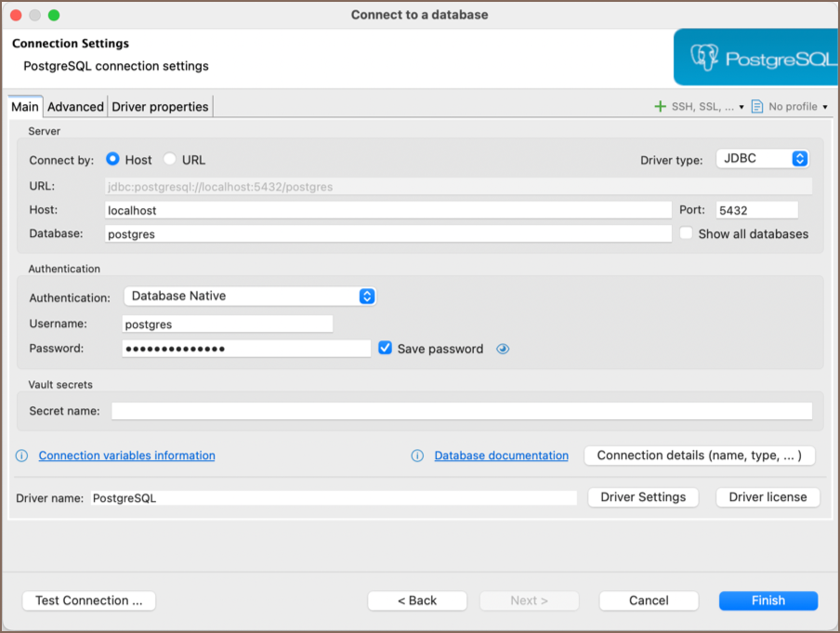The width and height of the screenshot is (840, 633).
Task: Click the green plus SSH, SSL icon
Action: (x=660, y=107)
